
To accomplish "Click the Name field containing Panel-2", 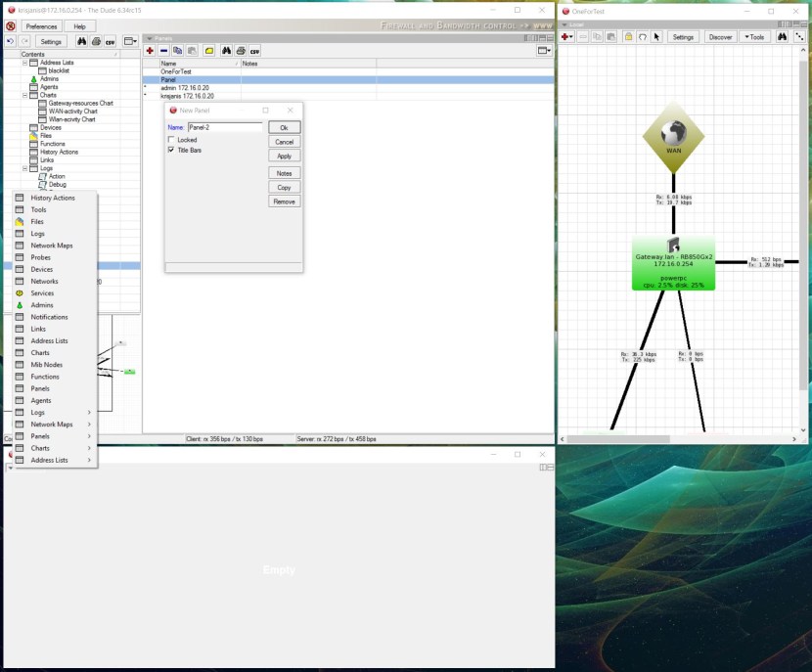I will (224, 127).
